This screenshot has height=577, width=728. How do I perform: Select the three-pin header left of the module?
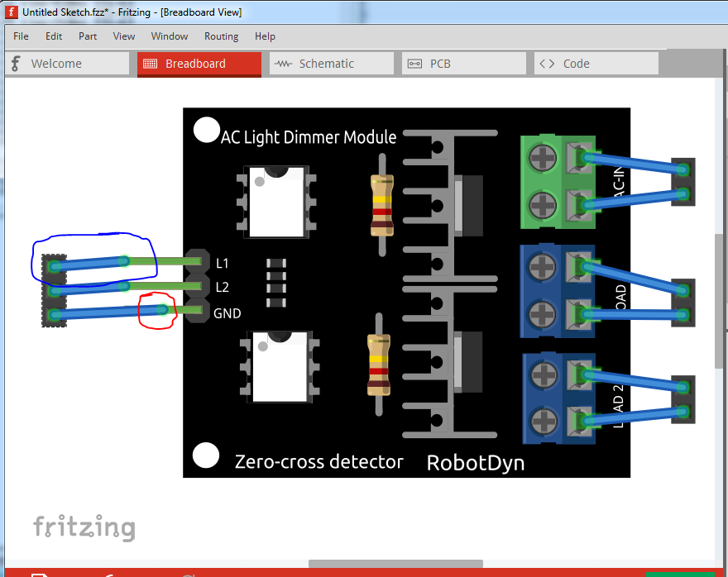point(55,290)
